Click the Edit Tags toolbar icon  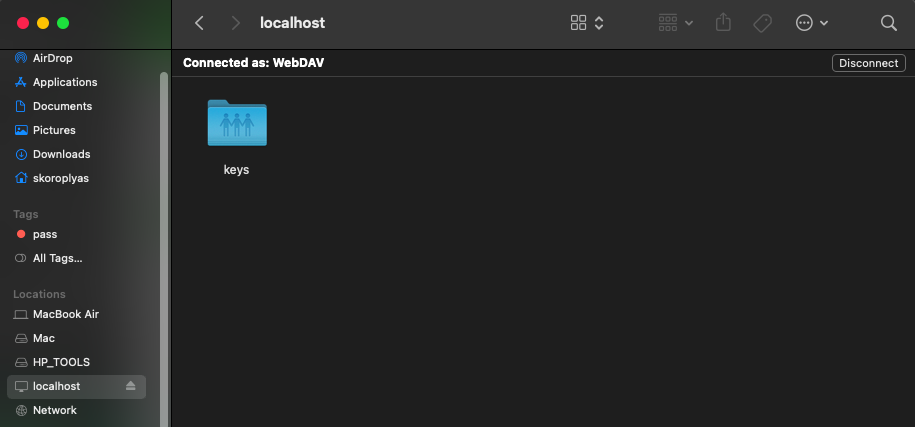[762, 23]
